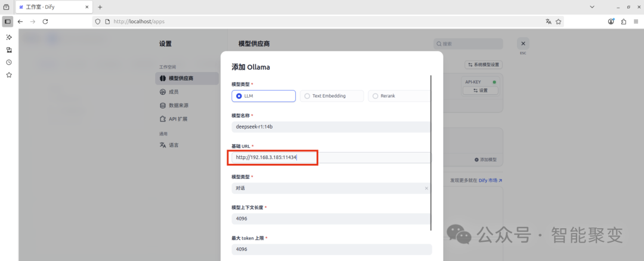Click the Firefox View icon at top-left

pyautogui.click(x=6, y=7)
